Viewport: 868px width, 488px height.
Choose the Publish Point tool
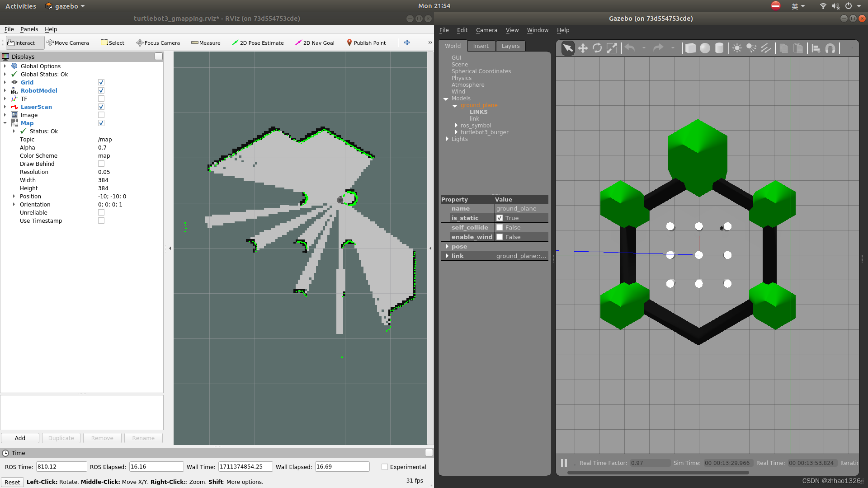coord(366,43)
